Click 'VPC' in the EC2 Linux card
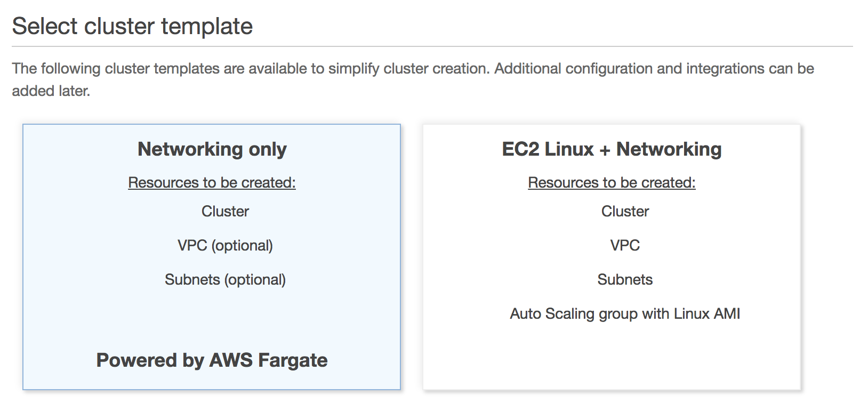 [x=625, y=246]
